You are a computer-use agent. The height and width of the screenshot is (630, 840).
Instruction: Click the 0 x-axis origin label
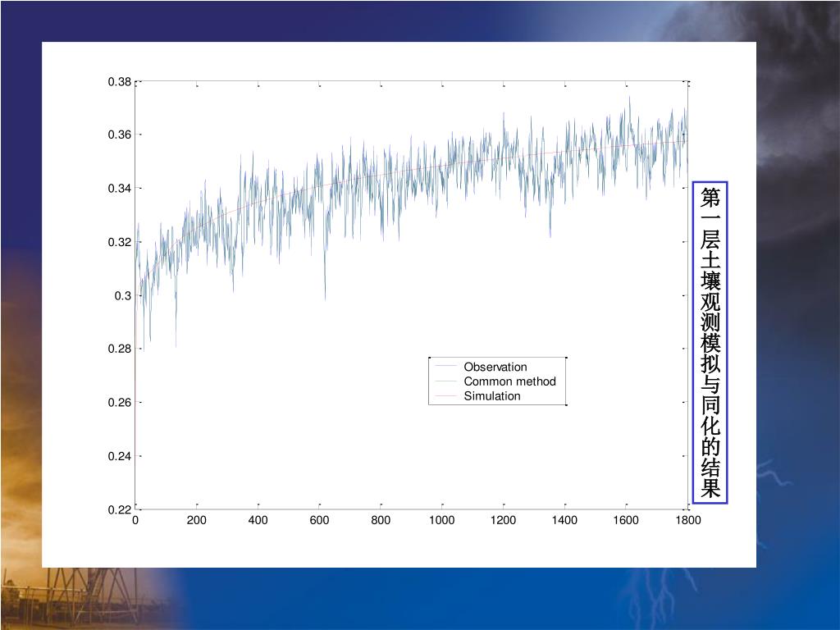(x=135, y=520)
